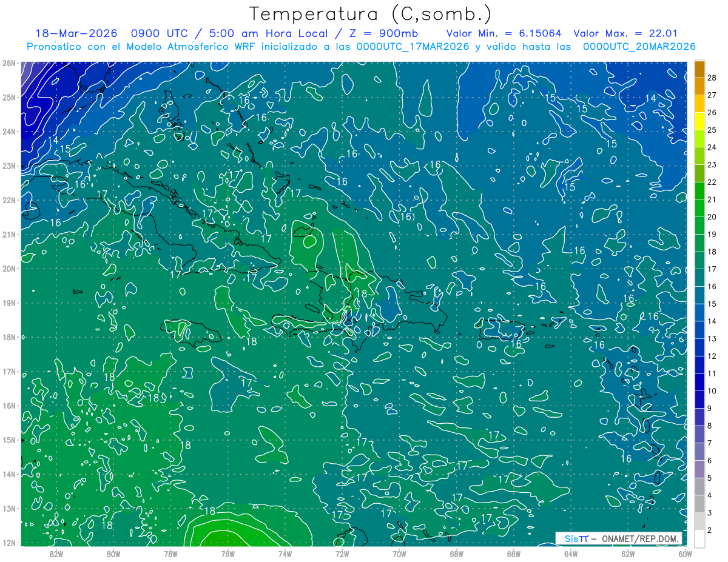Select the '72W' longitude label

point(342,554)
